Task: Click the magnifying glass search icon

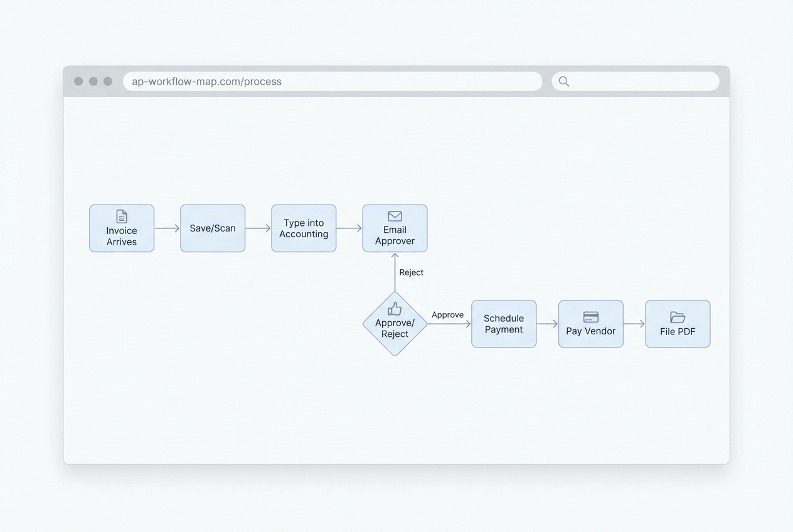Action: coord(563,81)
